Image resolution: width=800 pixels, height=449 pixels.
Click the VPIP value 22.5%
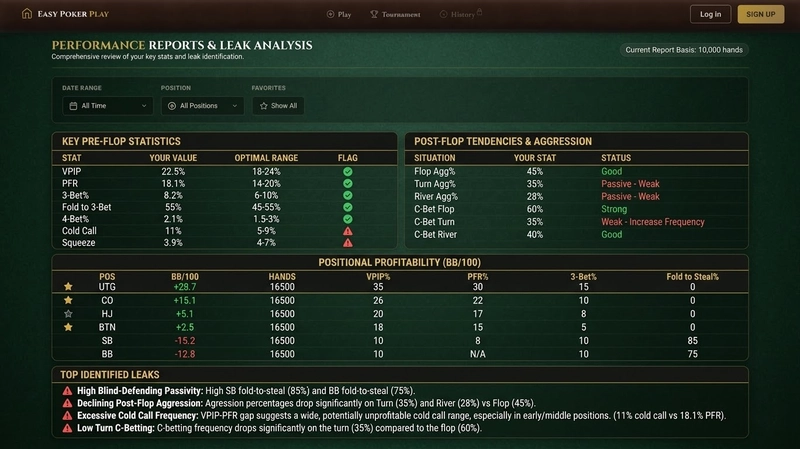pos(173,171)
